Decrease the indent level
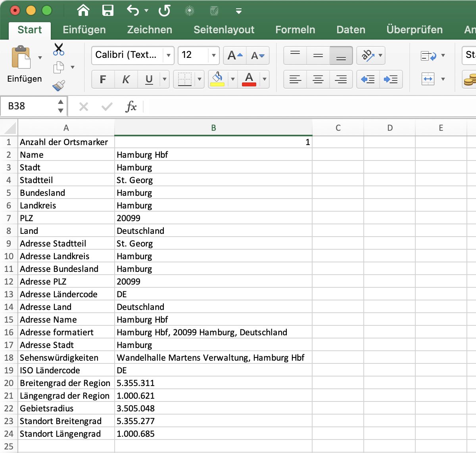The width and height of the screenshot is (476, 453). click(x=368, y=79)
